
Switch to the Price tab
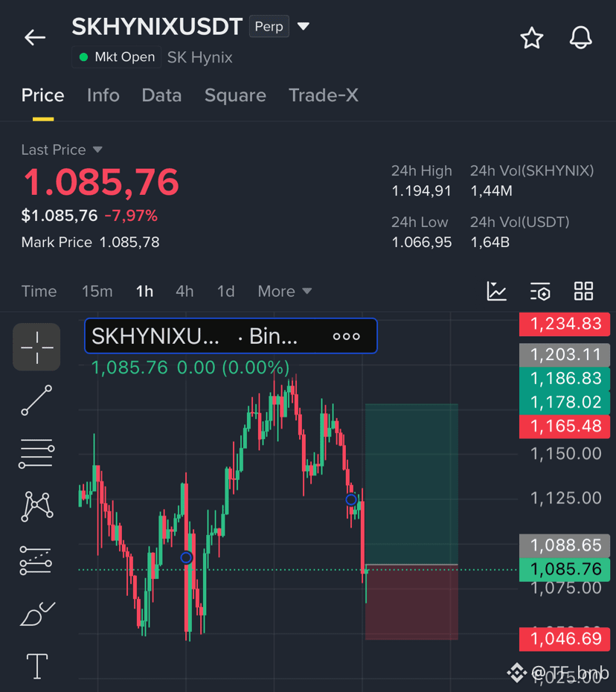tap(43, 95)
